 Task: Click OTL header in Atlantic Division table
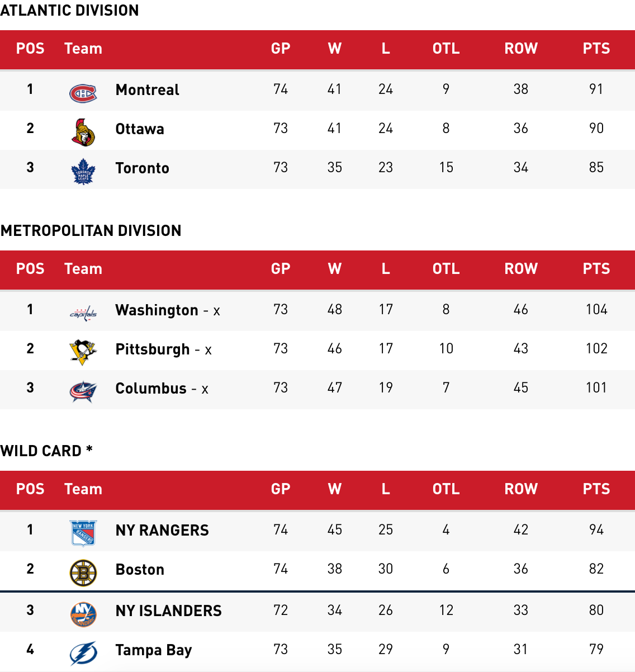pos(446,49)
